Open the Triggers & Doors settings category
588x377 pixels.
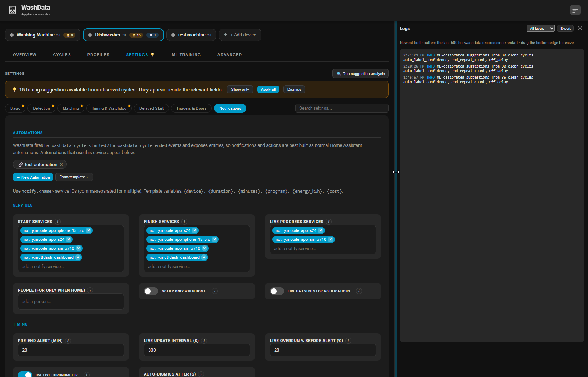pos(191,108)
